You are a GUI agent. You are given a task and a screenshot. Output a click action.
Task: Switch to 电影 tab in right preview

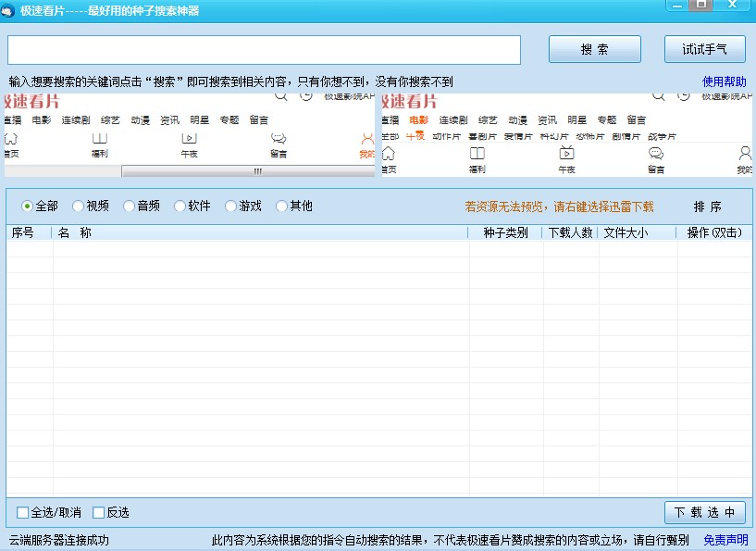[419, 119]
